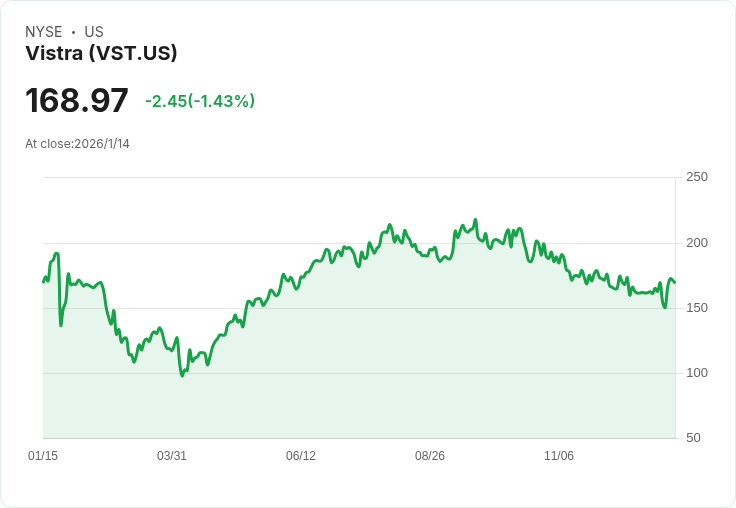
Task: Click the highest peak of the price line
Action: [475, 220]
